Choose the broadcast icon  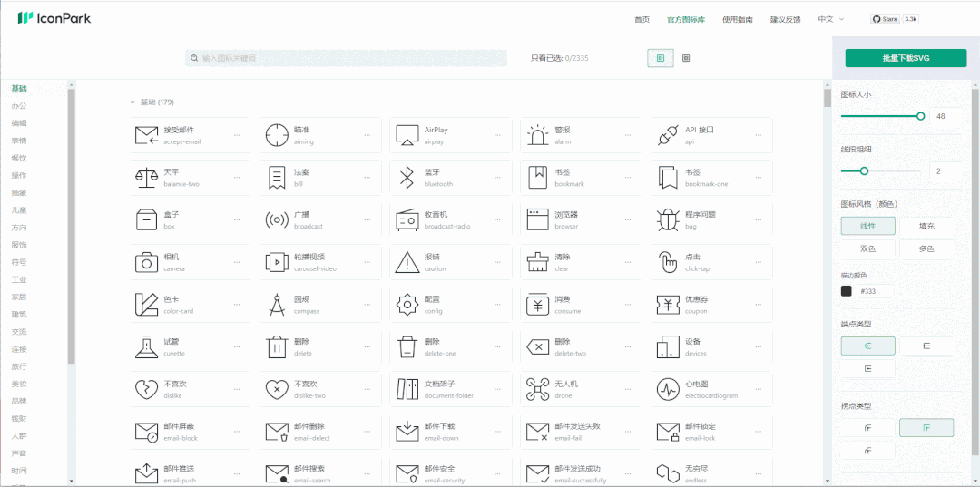point(276,219)
